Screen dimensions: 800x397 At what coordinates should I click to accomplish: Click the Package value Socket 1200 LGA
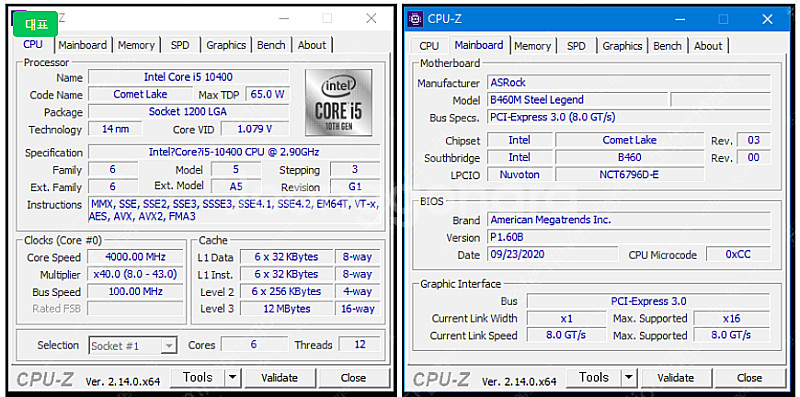pos(188,111)
